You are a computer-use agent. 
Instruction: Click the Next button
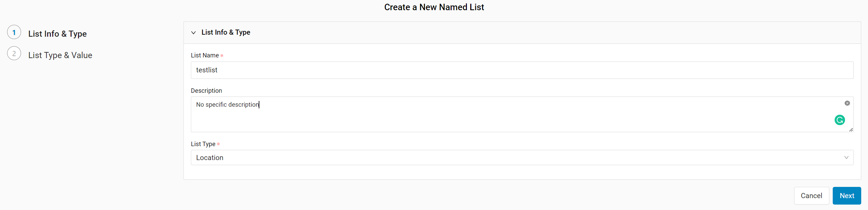tap(847, 196)
